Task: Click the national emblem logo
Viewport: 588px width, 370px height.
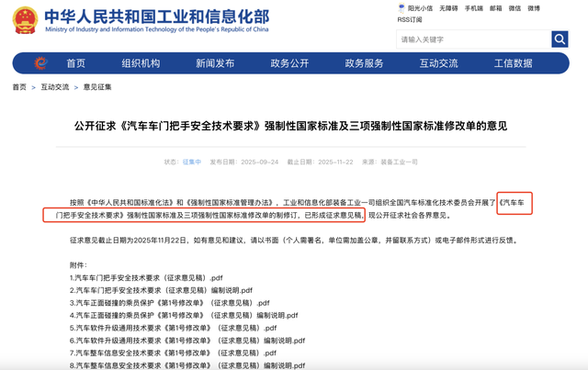Action: (x=25, y=20)
